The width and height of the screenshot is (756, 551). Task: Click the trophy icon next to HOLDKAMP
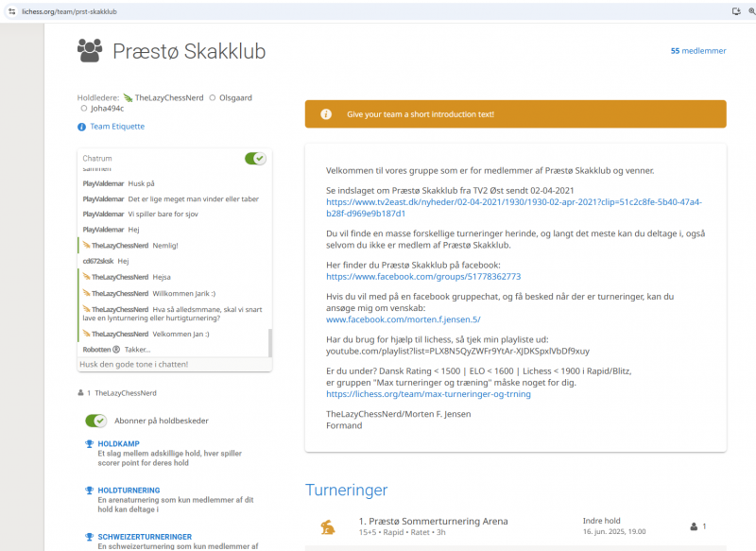(x=89, y=444)
